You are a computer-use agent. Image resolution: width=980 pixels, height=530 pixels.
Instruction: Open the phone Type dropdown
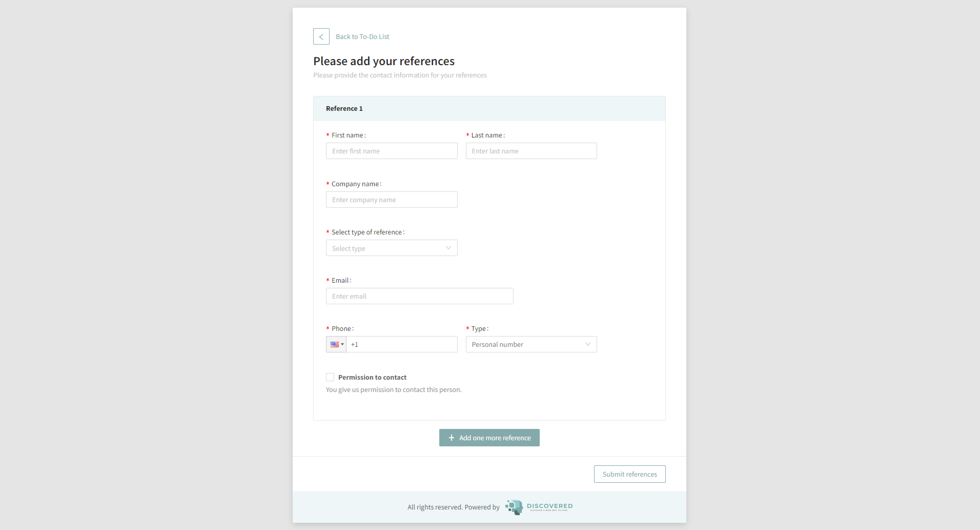click(x=531, y=344)
